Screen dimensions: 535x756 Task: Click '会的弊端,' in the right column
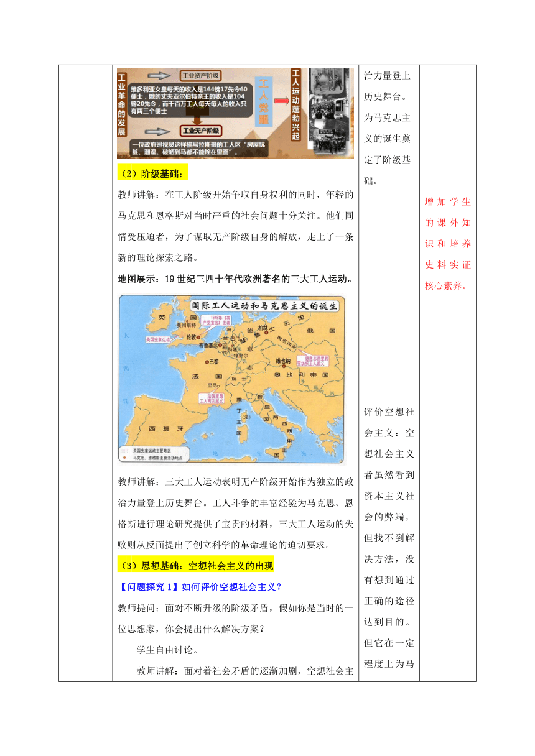click(x=388, y=517)
